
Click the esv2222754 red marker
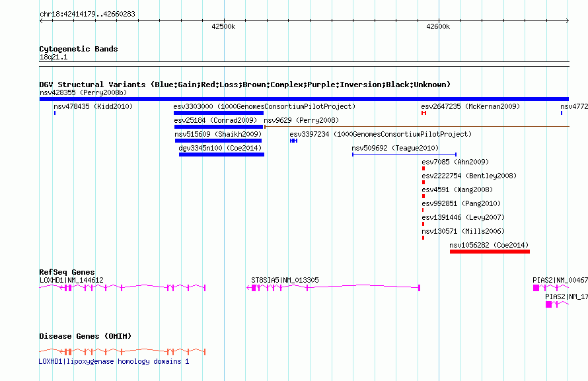[423, 182]
